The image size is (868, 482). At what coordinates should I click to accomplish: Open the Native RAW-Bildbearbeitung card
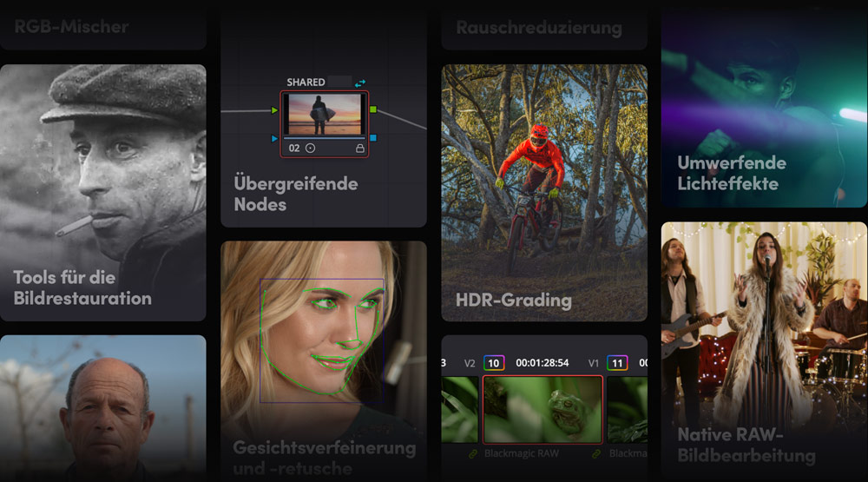764,350
